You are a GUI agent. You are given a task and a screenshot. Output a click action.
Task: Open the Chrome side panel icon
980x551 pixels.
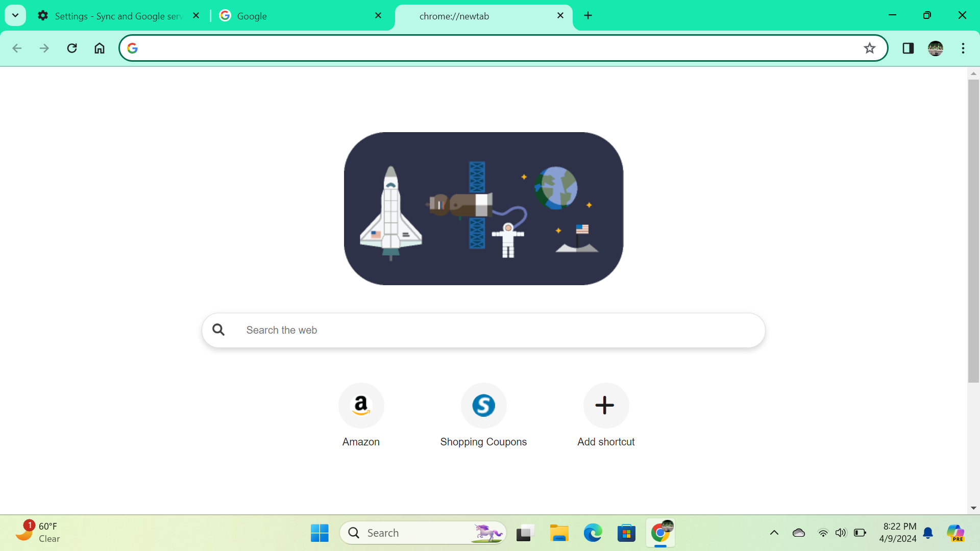click(x=908, y=48)
